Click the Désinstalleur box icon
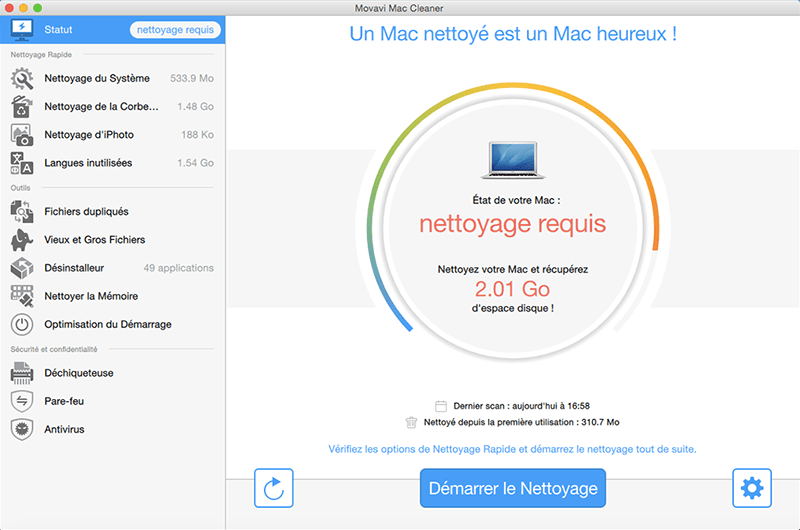 22,268
